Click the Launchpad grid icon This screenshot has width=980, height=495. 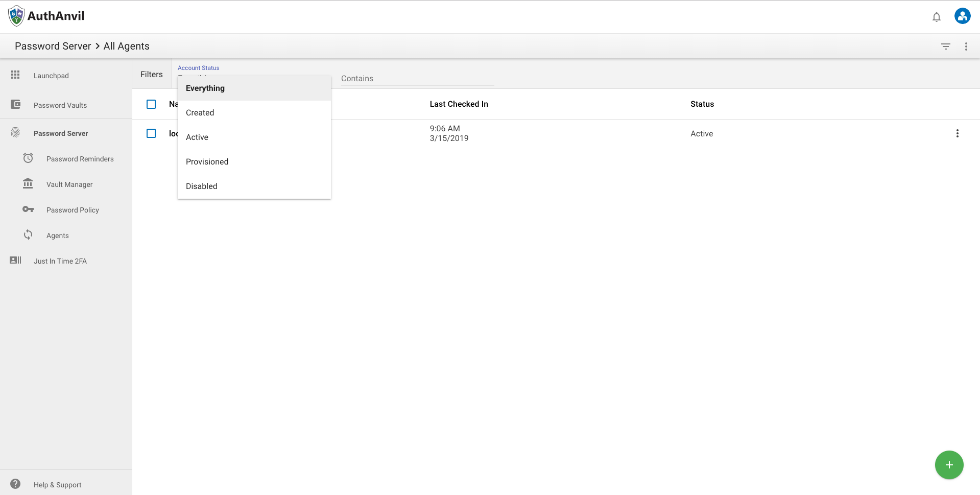15,75
